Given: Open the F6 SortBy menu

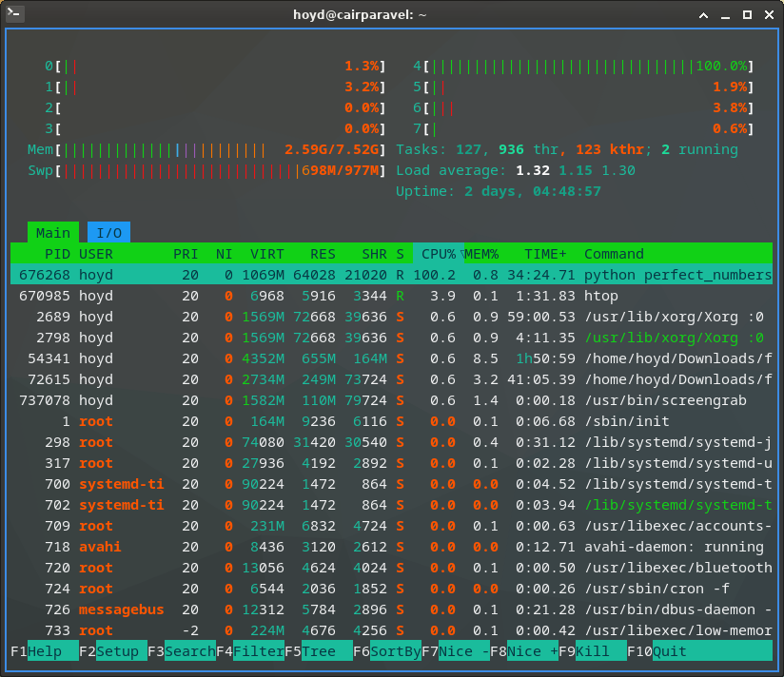Looking at the screenshot, I should point(385,651).
